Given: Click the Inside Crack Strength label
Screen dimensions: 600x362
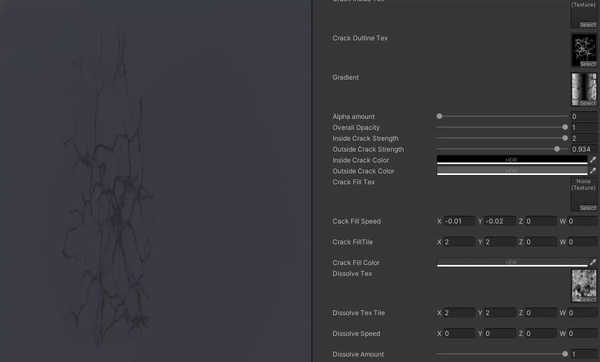Looking at the screenshot, I should pos(365,138).
